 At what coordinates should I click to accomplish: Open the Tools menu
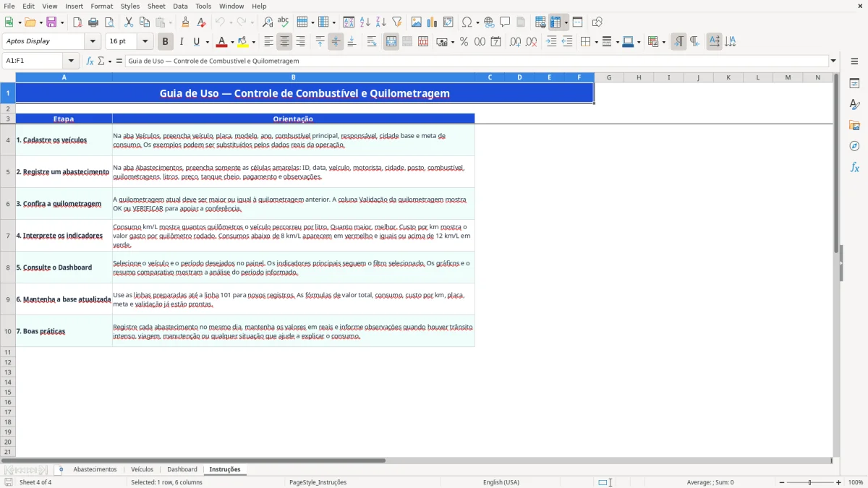click(203, 6)
